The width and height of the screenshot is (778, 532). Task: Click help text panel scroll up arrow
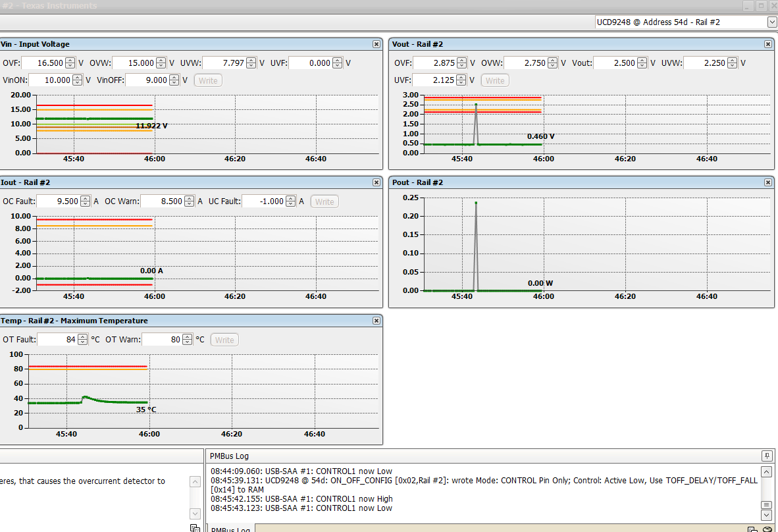[x=195, y=482]
